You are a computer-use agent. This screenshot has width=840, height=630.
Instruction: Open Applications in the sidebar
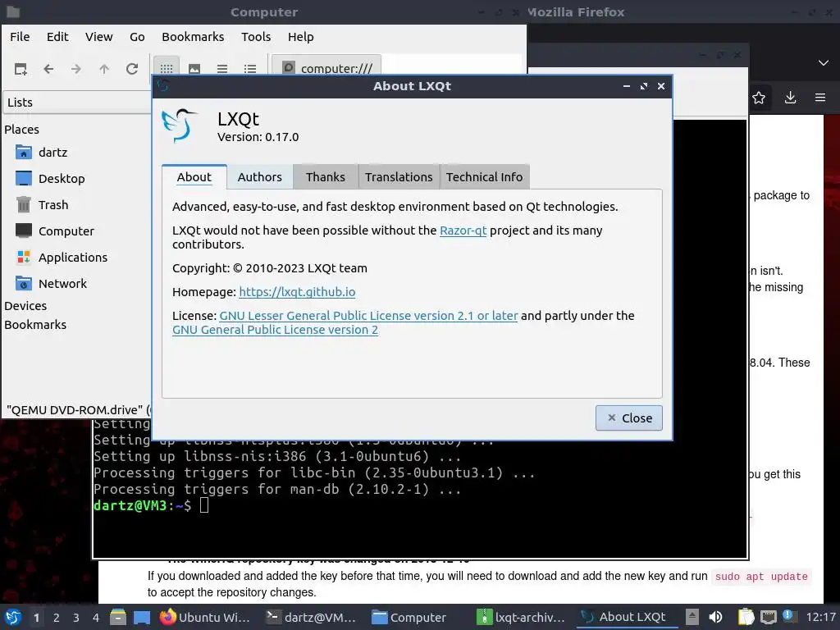tap(72, 258)
